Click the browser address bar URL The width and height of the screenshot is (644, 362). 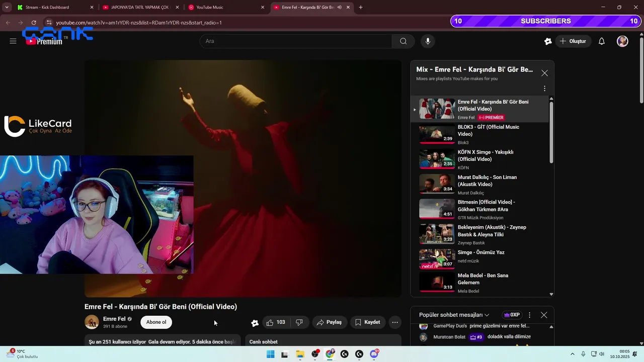[x=139, y=23]
